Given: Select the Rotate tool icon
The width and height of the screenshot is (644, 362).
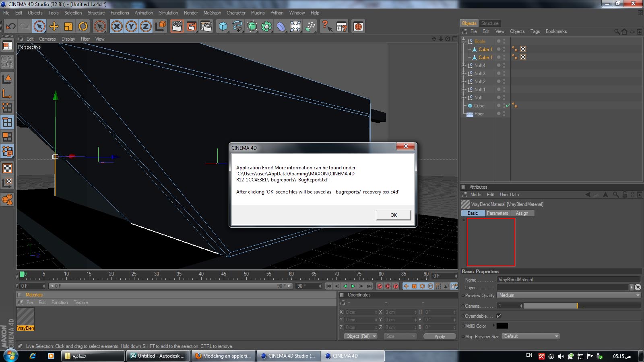Looking at the screenshot, I should point(83,27).
